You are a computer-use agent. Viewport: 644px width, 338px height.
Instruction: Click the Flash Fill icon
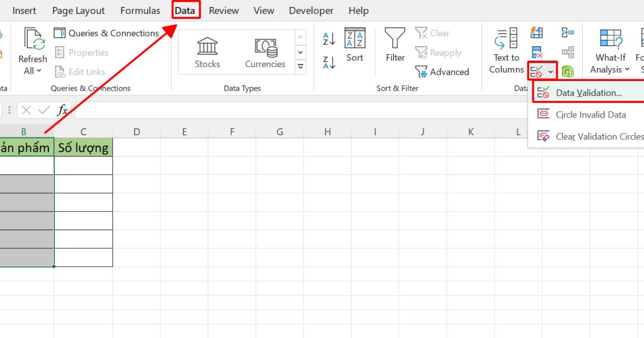[536, 33]
